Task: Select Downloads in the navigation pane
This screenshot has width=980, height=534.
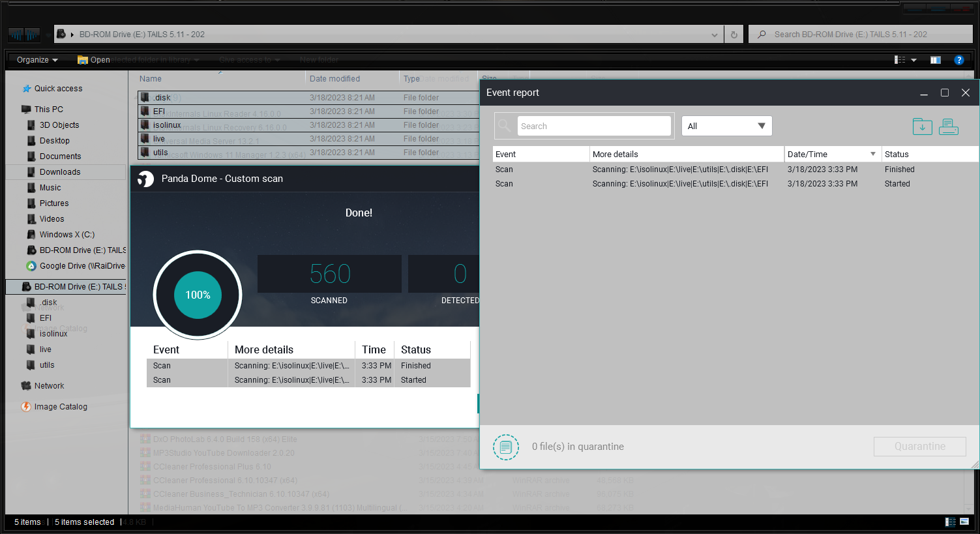Action: tap(60, 172)
